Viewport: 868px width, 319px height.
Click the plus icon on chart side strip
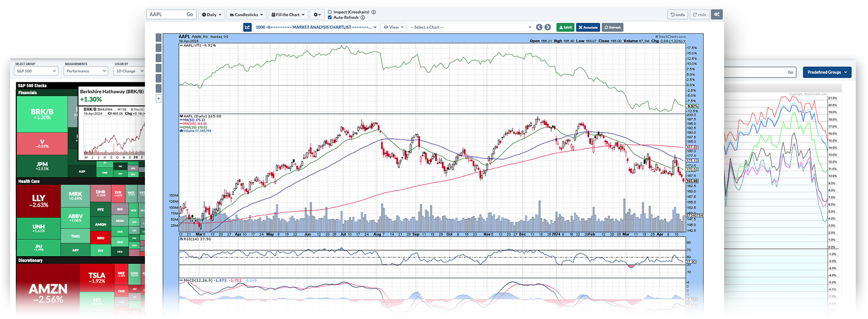[159, 99]
